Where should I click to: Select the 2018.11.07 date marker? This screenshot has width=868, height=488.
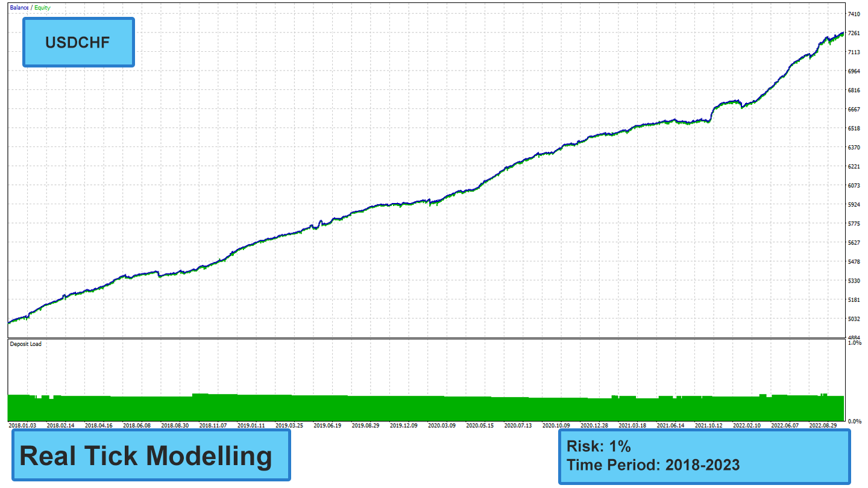pos(213,425)
